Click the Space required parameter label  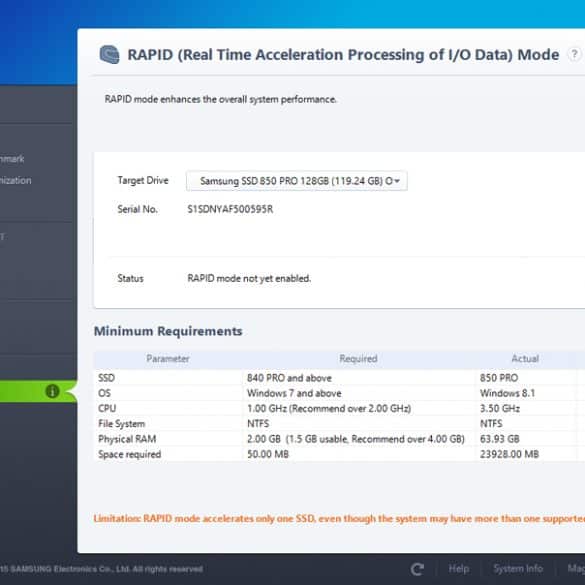point(129,454)
